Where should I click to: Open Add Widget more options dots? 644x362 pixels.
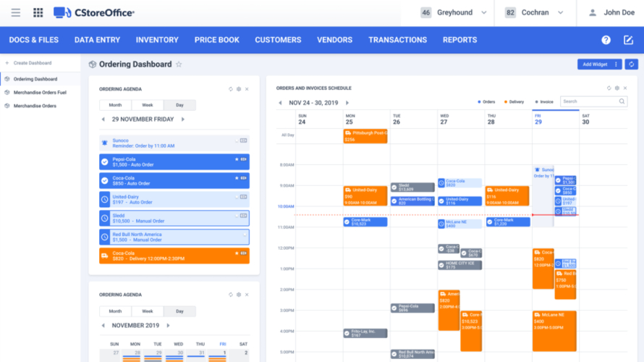pos(616,64)
